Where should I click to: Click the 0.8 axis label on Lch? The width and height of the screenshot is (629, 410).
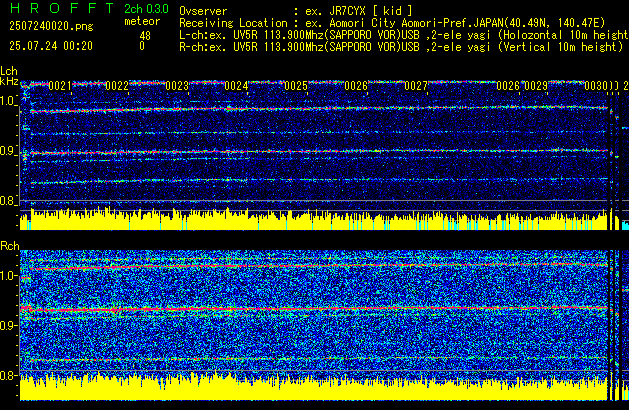tap(8, 201)
